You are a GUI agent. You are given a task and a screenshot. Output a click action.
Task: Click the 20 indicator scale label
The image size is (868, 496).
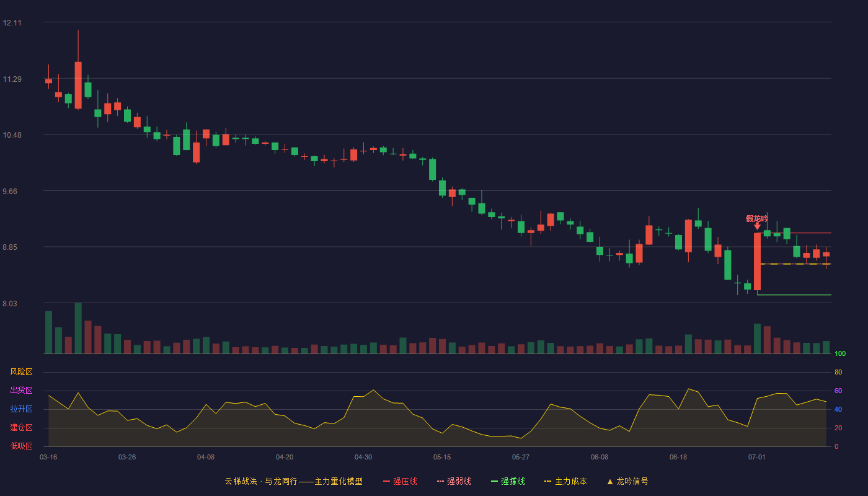838,428
